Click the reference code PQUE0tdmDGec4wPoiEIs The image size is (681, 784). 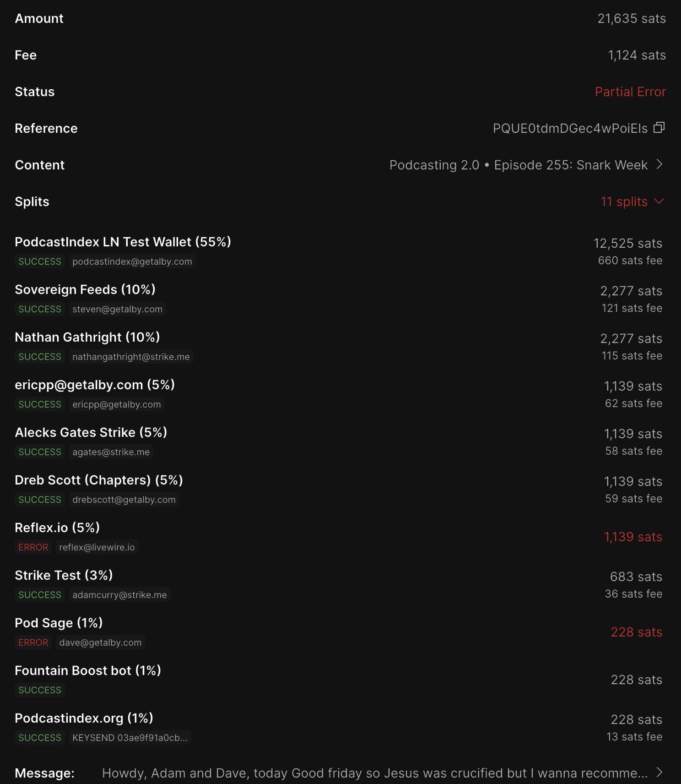point(570,128)
